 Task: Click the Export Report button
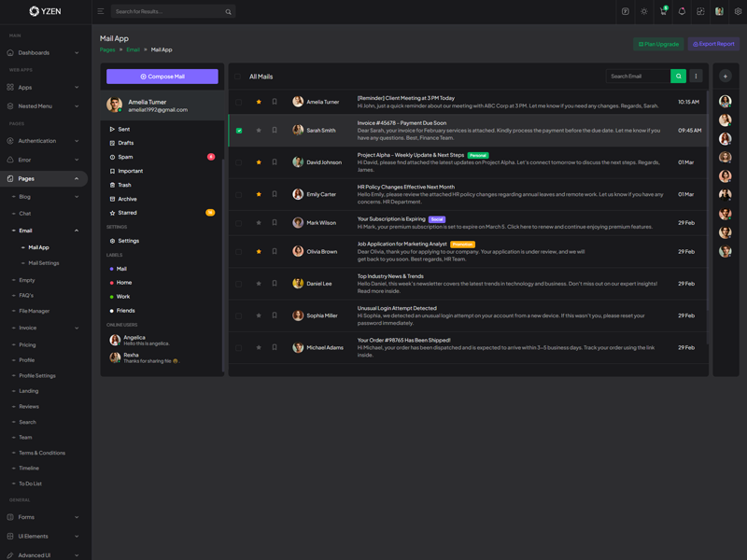coord(713,44)
